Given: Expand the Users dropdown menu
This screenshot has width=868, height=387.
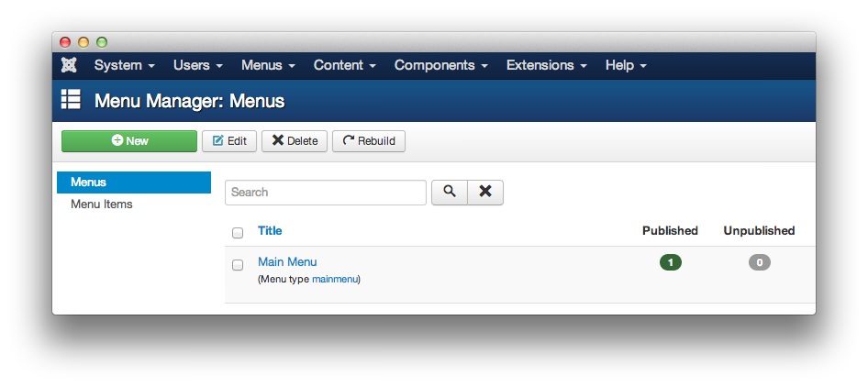Looking at the screenshot, I should 198,65.
